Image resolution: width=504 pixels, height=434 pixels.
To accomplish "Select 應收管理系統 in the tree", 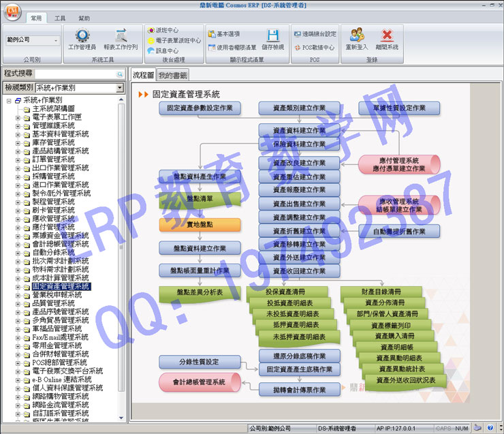I will (53, 219).
